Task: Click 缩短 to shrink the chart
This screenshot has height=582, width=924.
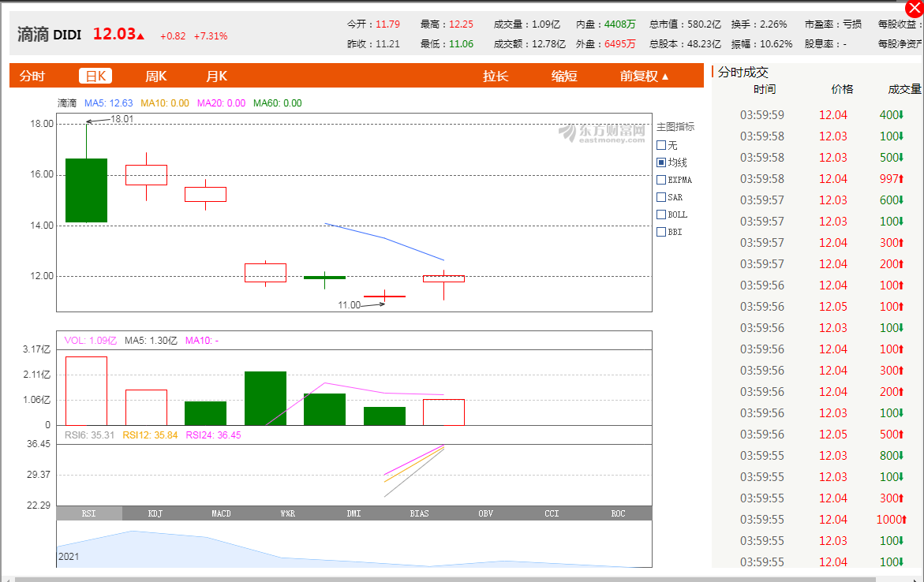Action: tap(564, 76)
